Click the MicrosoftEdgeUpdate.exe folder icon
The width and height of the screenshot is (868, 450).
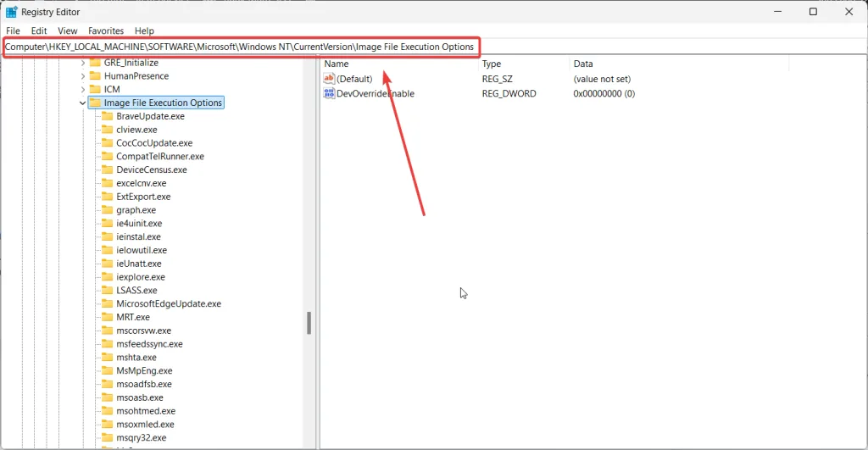pos(108,304)
